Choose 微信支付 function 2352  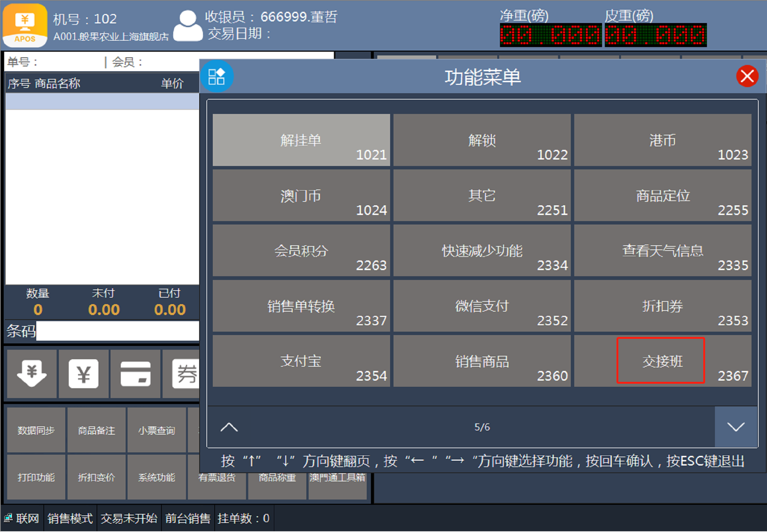pyautogui.click(x=482, y=306)
